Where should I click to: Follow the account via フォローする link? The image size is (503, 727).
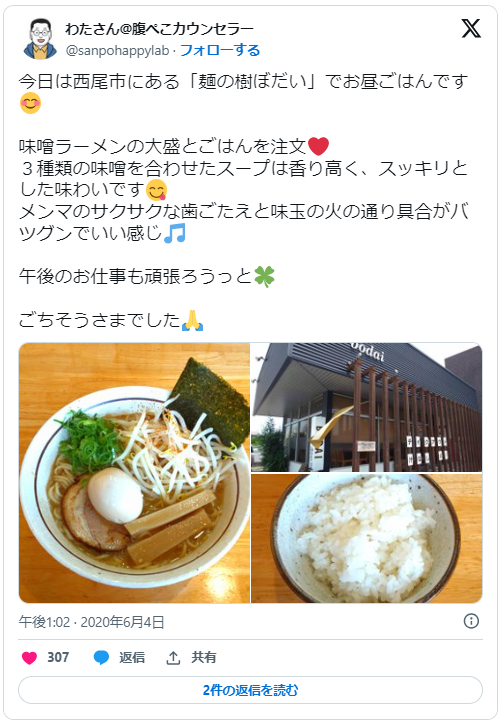pos(220,50)
